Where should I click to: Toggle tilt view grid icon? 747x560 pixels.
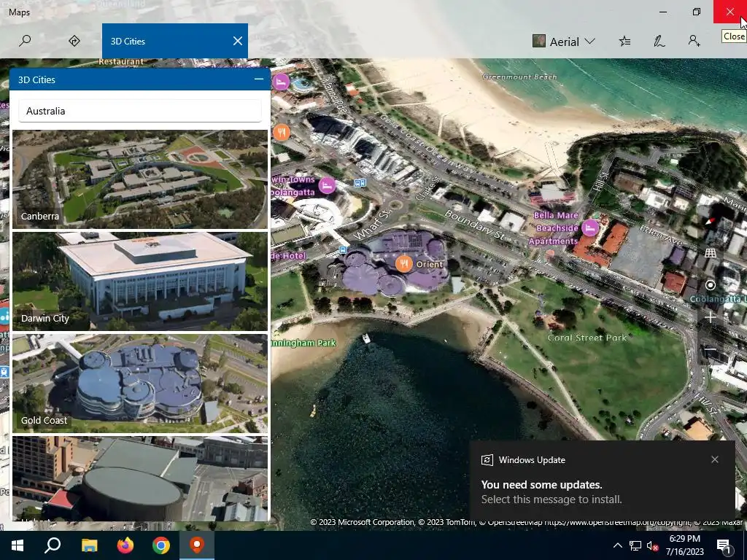711,253
